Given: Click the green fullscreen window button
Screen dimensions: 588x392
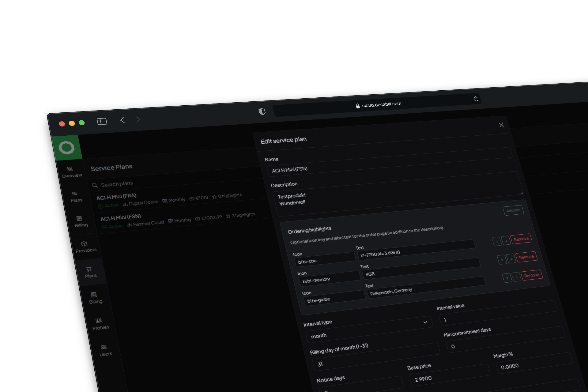Looking at the screenshot, I should point(82,123).
